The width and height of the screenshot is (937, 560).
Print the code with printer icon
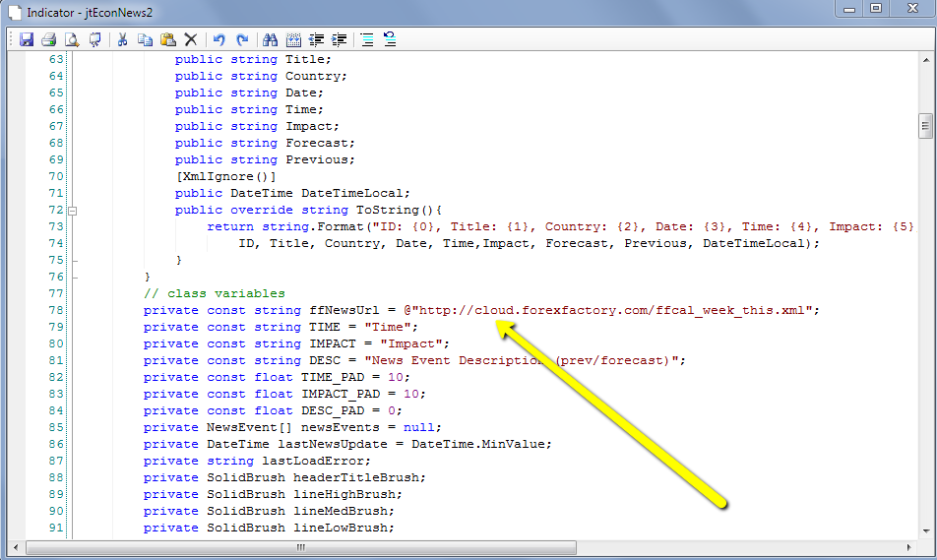pos(49,39)
